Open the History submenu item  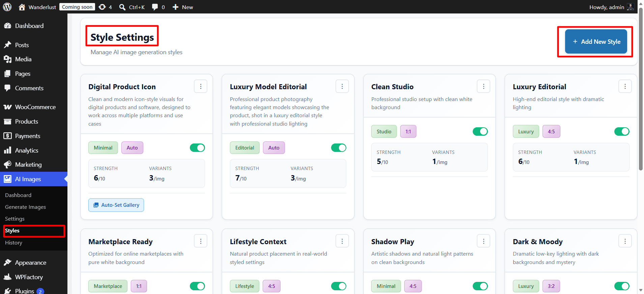(13, 243)
